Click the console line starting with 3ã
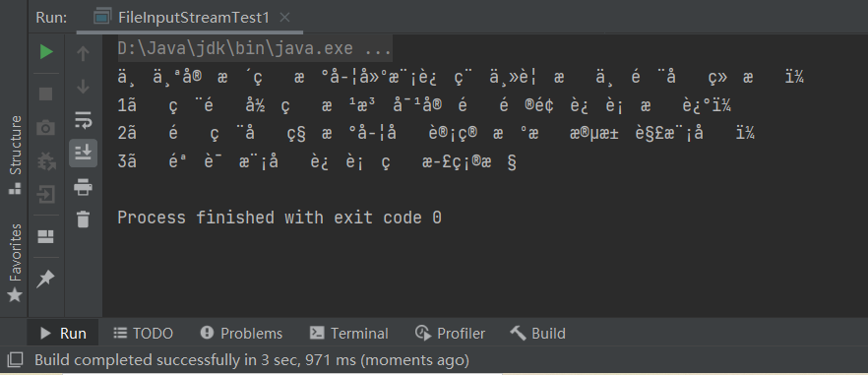 [317, 161]
